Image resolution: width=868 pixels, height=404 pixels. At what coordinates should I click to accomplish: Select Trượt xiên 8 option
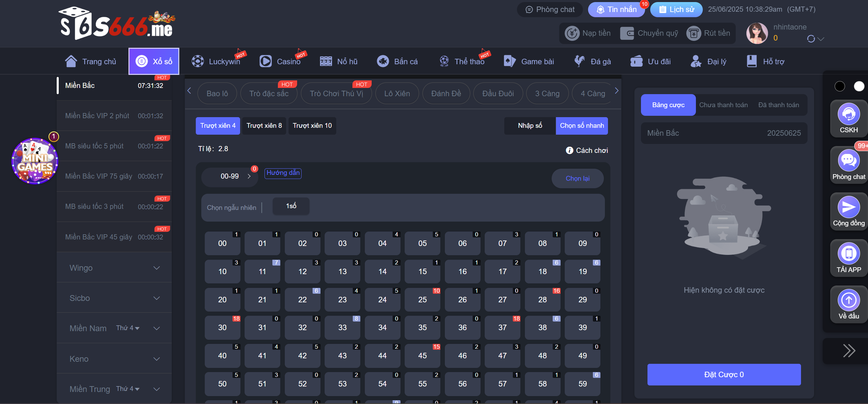(264, 126)
